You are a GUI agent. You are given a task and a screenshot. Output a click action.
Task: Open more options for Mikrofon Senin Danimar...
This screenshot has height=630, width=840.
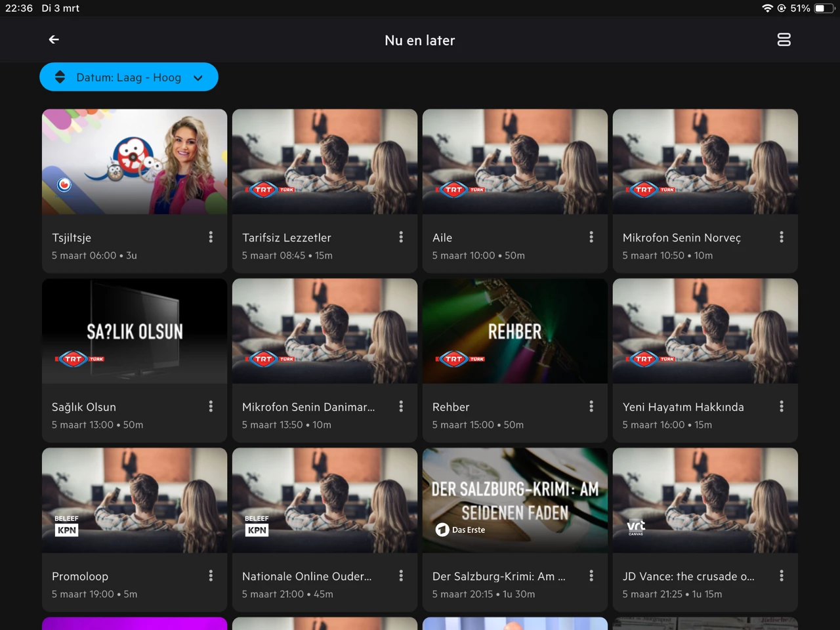coord(401,406)
